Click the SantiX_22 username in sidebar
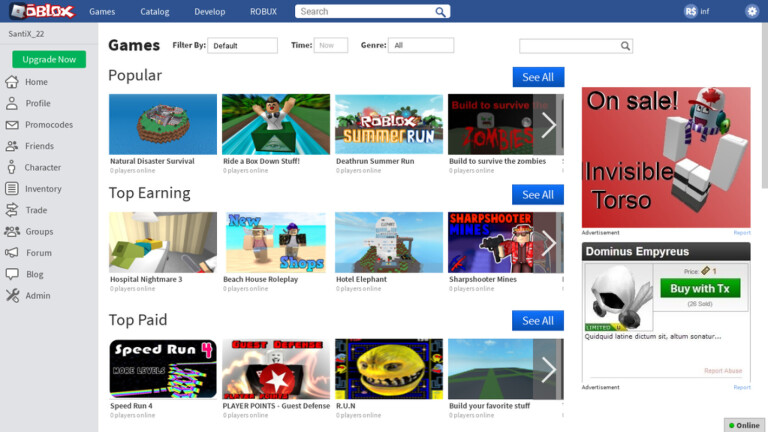Screen dimensions: 768x432 [26, 34]
